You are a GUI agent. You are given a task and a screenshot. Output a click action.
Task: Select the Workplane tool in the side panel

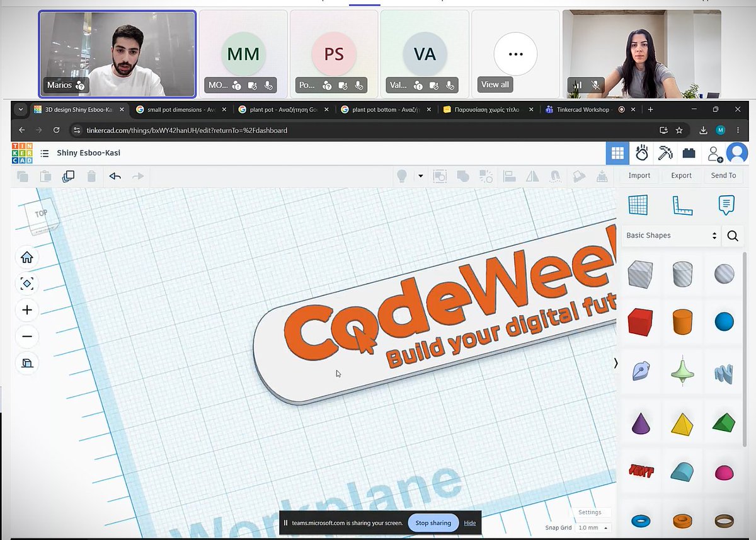point(638,205)
